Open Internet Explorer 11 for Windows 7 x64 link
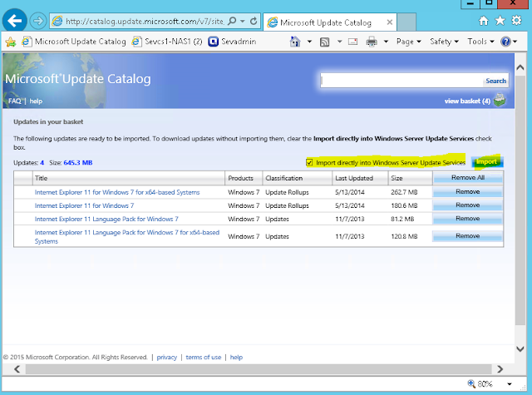The width and height of the screenshot is (532, 395). (x=117, y=192)
